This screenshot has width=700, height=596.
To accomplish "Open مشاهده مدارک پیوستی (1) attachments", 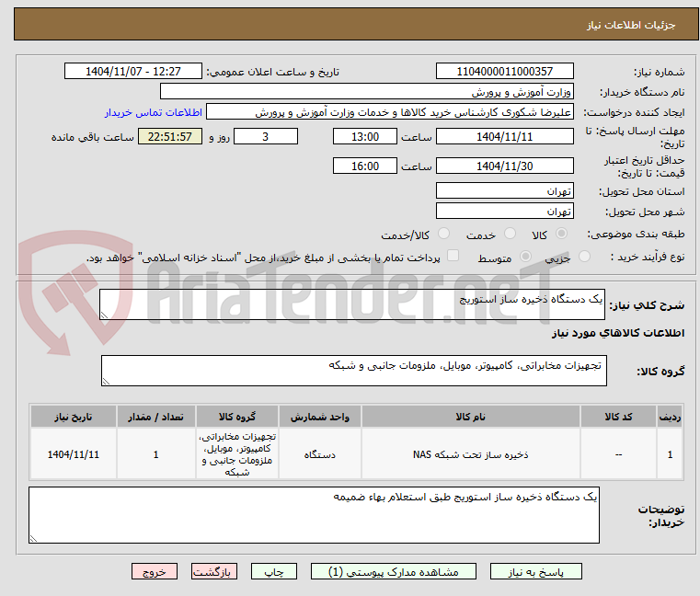I will [x=394, y=571].
